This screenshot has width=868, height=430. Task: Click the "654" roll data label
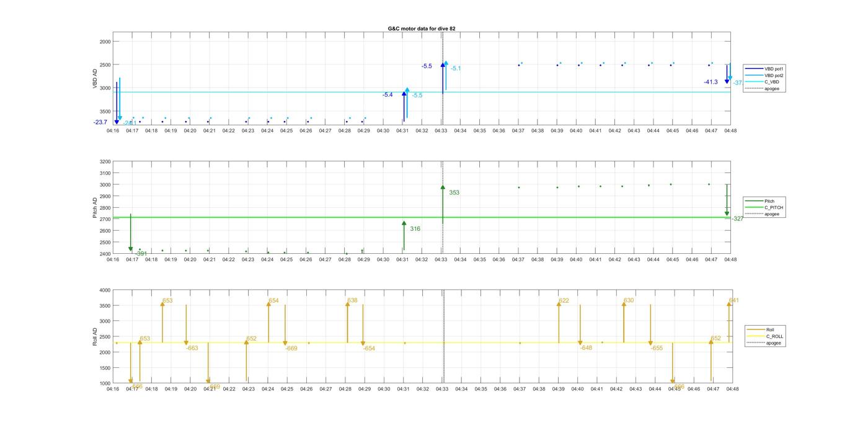tap(273, 301)
